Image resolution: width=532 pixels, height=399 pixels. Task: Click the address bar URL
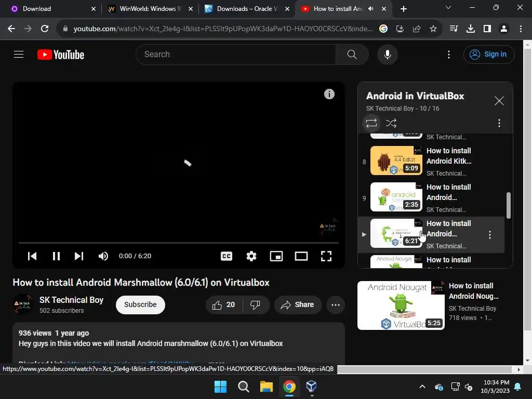(x=223, y=29)
